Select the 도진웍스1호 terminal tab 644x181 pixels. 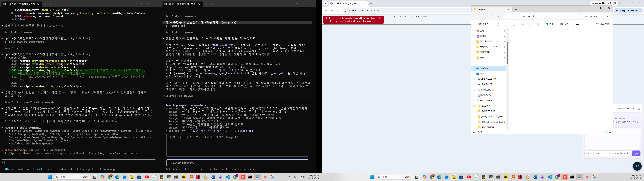coord(21,4)
